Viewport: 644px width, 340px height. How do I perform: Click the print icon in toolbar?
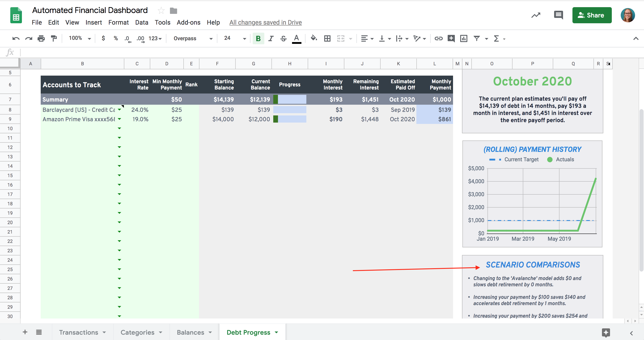pos(41,38)
